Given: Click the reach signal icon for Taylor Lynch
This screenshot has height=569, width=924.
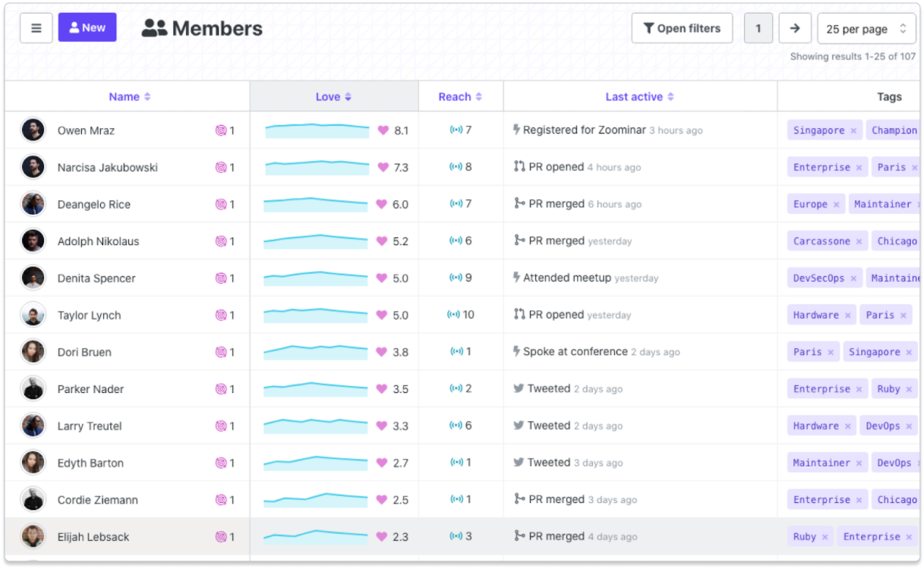Looking at the screenshot, I should coord(454,315).
